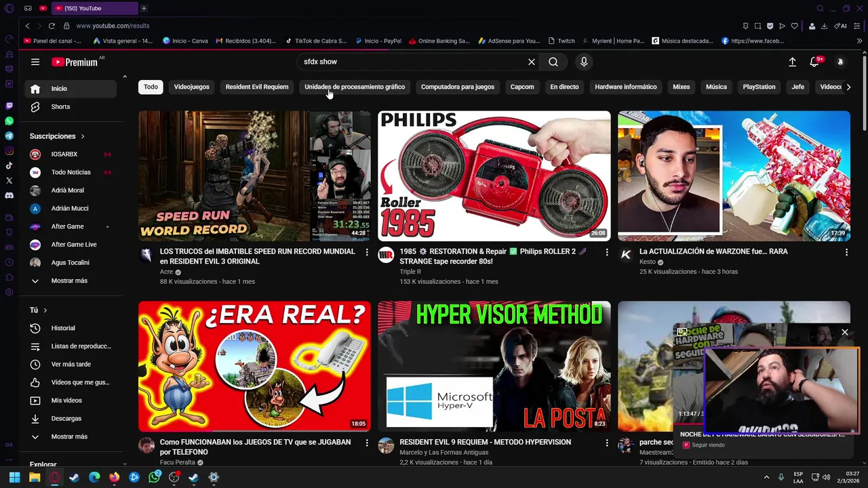
Task: Clear the search box with the X
Action: click(x=532, y=62)
